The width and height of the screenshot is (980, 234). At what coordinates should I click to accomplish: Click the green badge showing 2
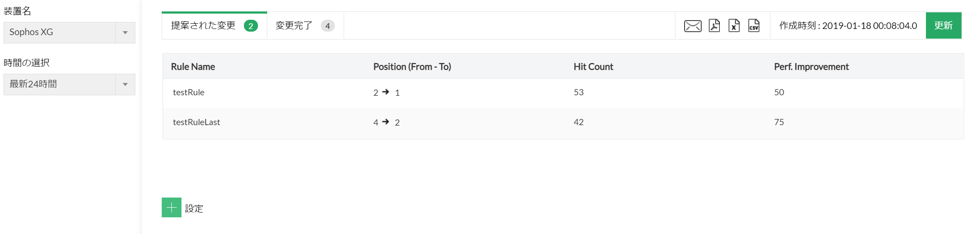250,26
